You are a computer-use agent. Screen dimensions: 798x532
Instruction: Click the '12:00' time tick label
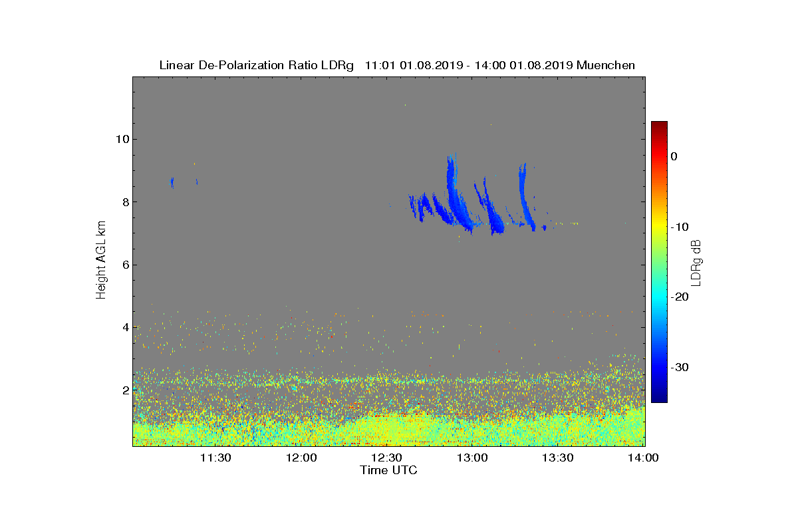301,458
